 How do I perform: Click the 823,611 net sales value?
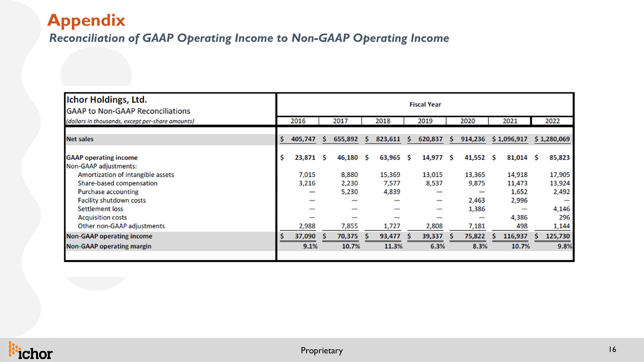pyautogui.click(x=388, y=139)
